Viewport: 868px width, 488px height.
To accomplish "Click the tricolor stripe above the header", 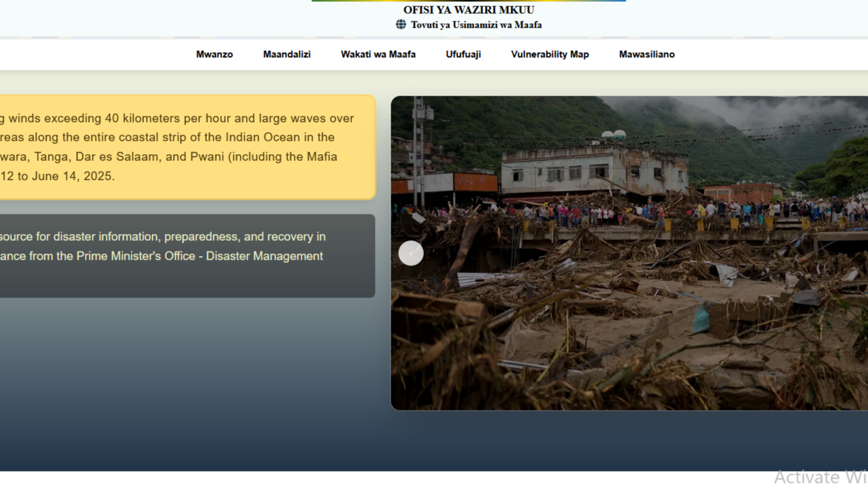I will pyautogui.click(x=469, y=1).
